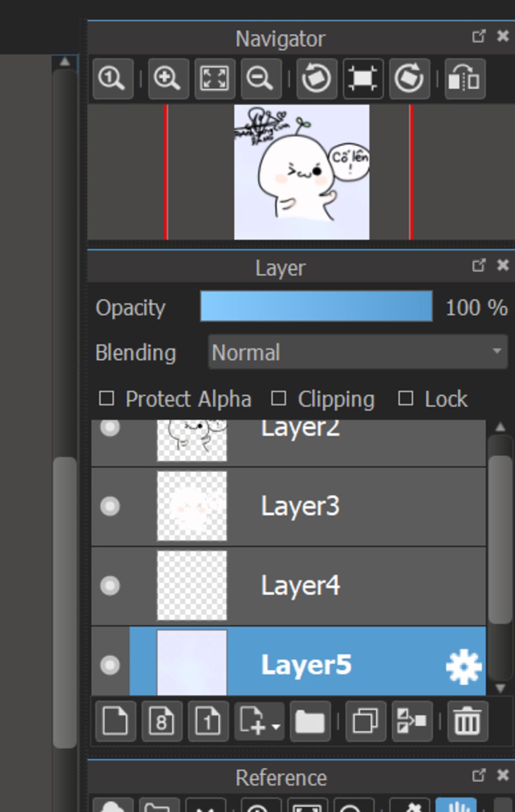The image size is (515, 812).
Task: Open Layer5 settings gear
Action: [463, 666]
